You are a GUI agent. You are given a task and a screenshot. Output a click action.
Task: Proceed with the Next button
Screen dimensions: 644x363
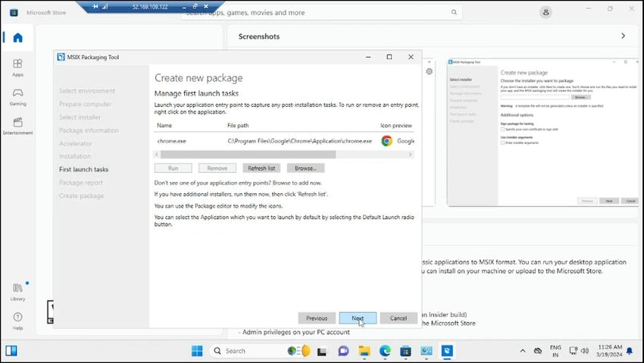pyautogui.click(x=358, y=318)
